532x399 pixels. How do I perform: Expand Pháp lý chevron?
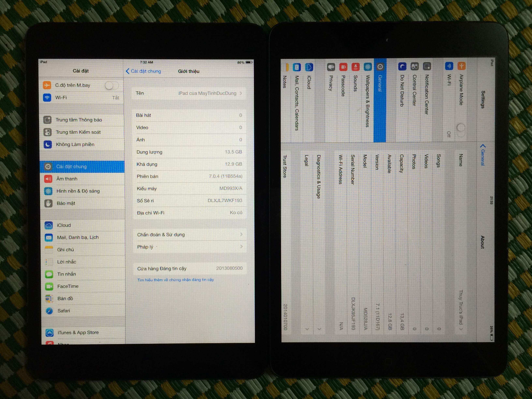[x=241, y=246]
